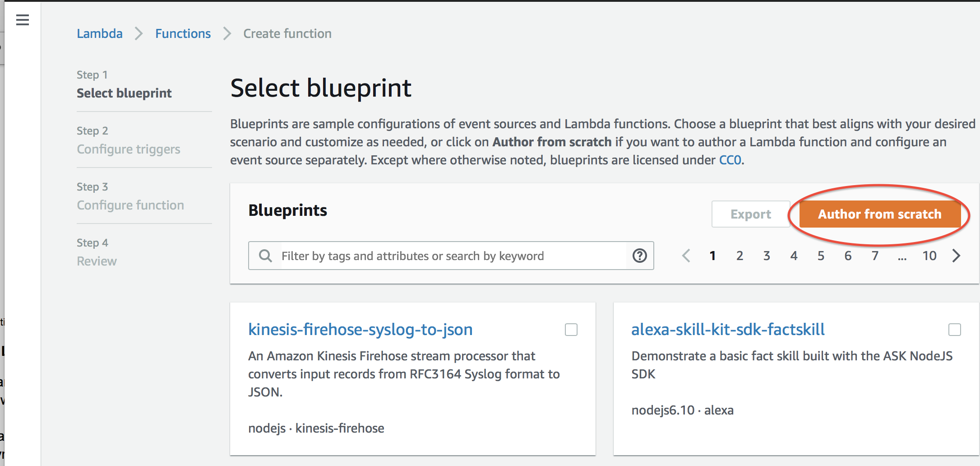Jump to blueprints page 5
980x466 pixels.
[x=821, y=256]
